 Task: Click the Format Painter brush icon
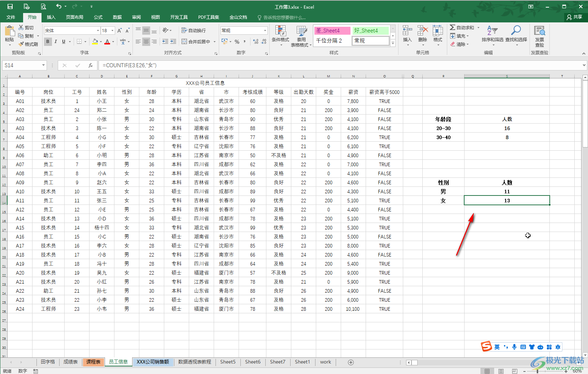pyautogui.click(x=22, y=44)
